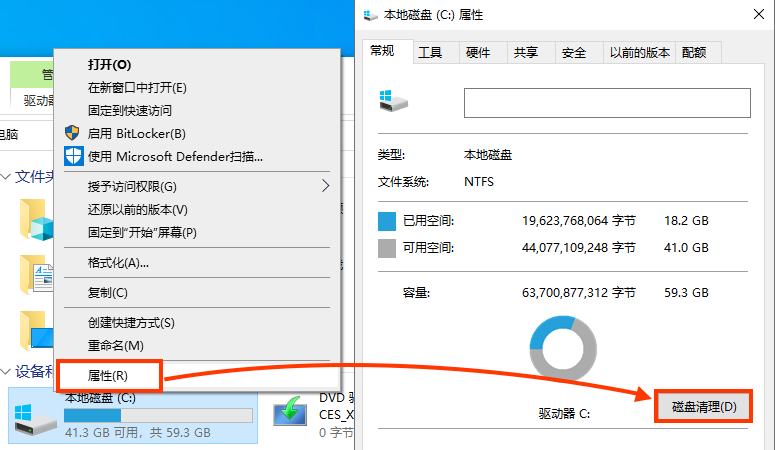Click the 容量: label

click(x=416, y=293)
